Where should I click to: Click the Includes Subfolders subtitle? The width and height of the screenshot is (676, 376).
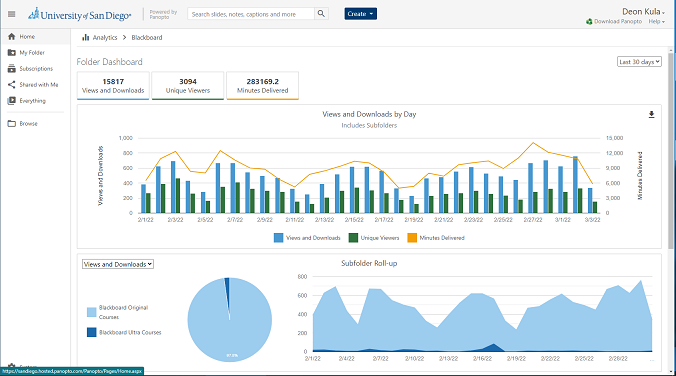coord(369,125)
